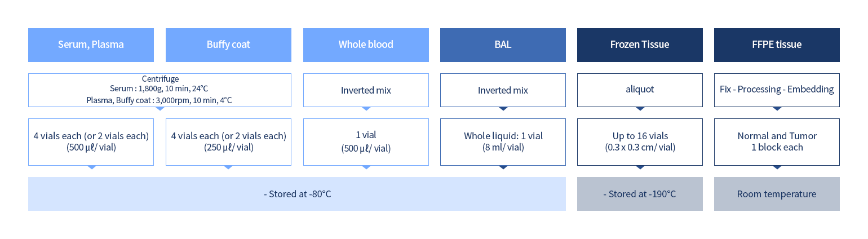The height and width of the screenshot is (239, 868).
Task: Click the Serum, Plasma header box
Action: point(91,45)
